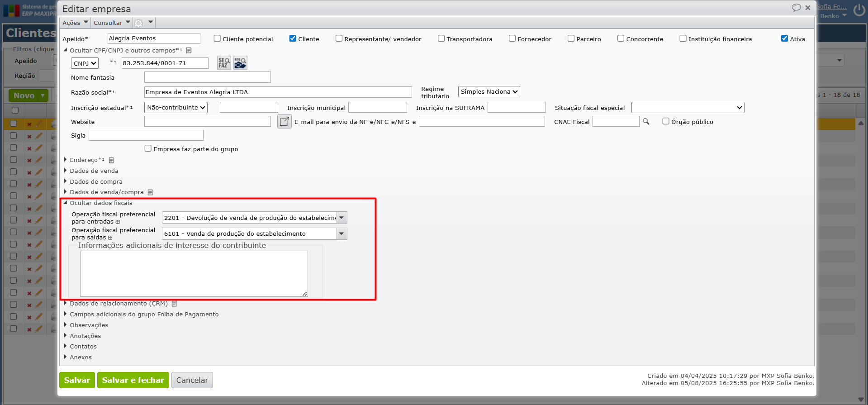This screenshot has width=868, height=405.
Task: Open the CNPJ document type dropdown
Action: click(85, 63)
